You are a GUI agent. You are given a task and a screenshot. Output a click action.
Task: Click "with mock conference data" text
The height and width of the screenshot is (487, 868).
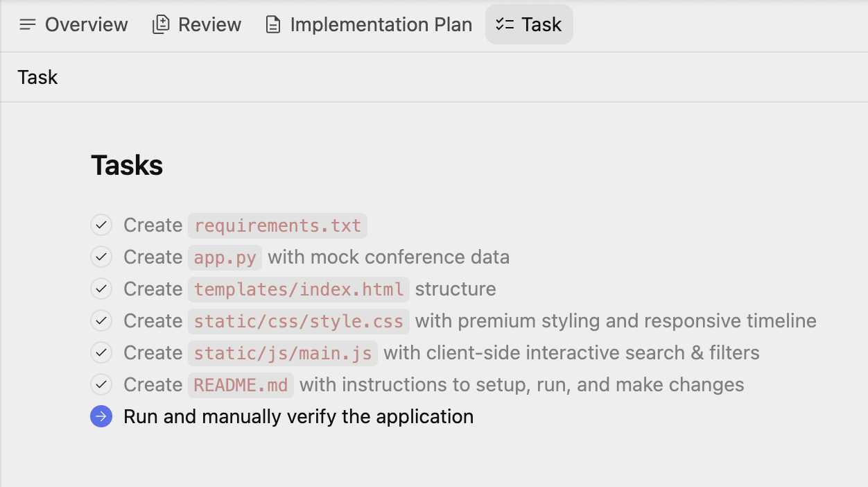click(x=389, y=257)
